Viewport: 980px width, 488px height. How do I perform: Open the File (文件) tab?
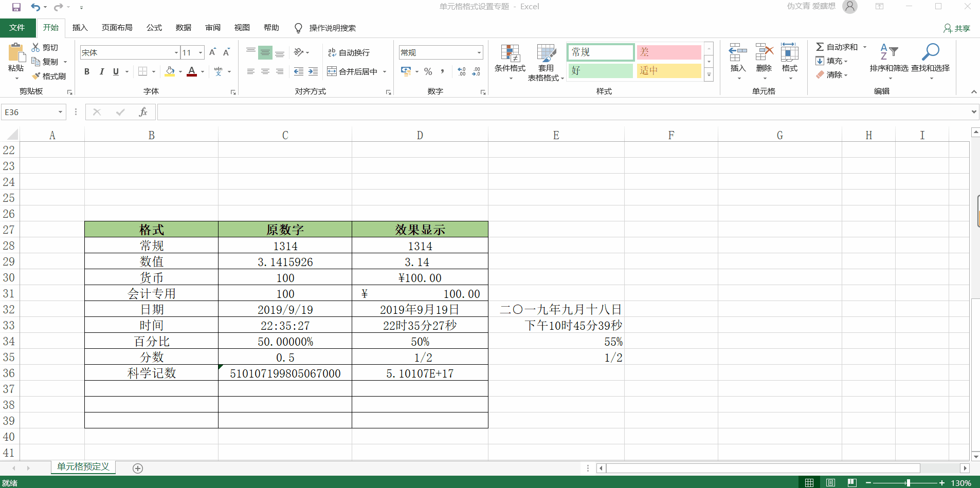(x=17, y=28)
